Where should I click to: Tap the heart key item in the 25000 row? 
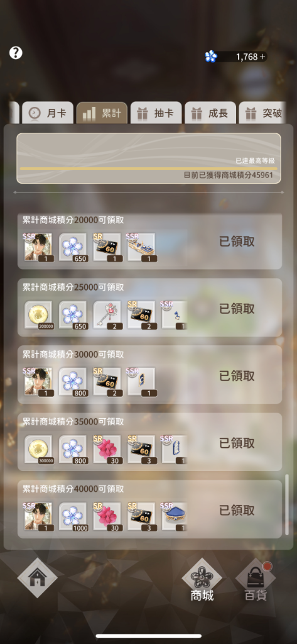pos(107,315)
